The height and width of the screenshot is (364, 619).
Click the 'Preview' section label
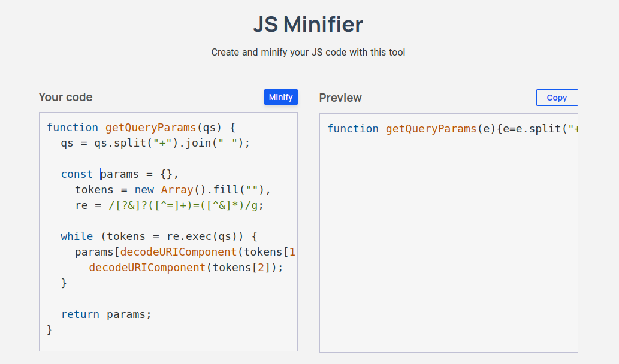(340, 98)
